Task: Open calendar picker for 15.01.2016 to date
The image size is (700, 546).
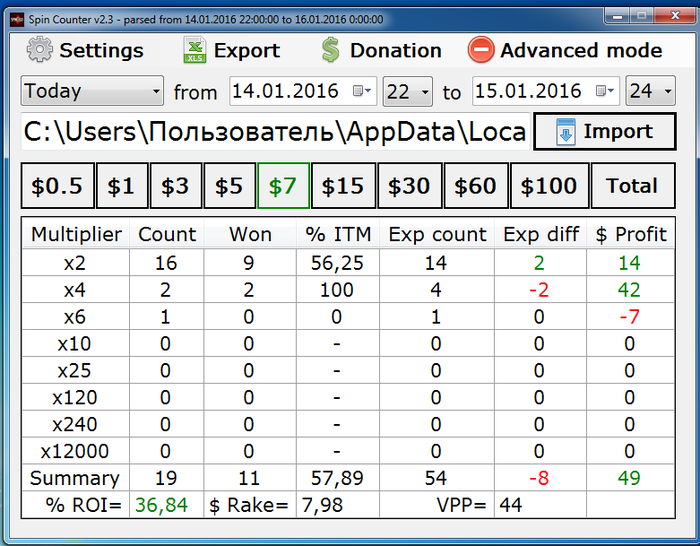Action: pos(605,91)
